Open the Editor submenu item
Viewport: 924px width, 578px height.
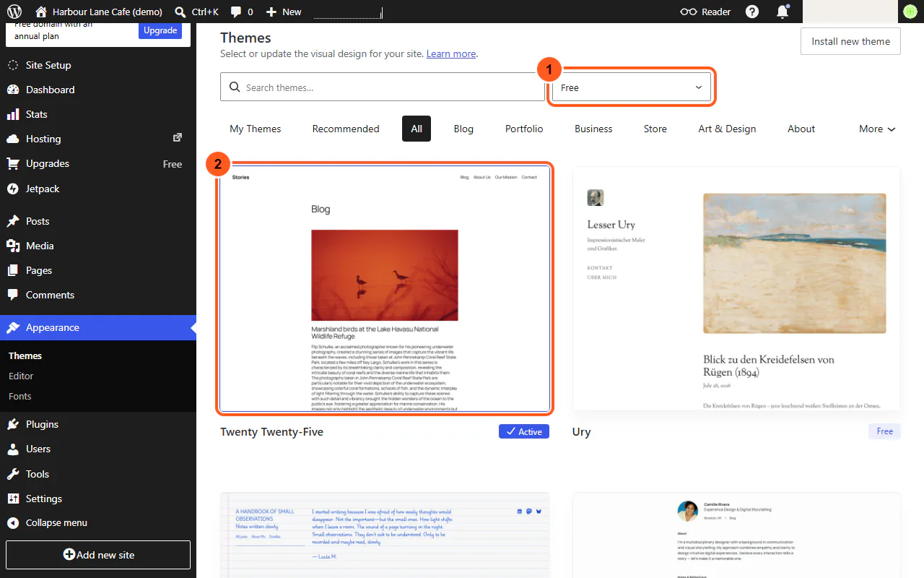click(98, 376)
